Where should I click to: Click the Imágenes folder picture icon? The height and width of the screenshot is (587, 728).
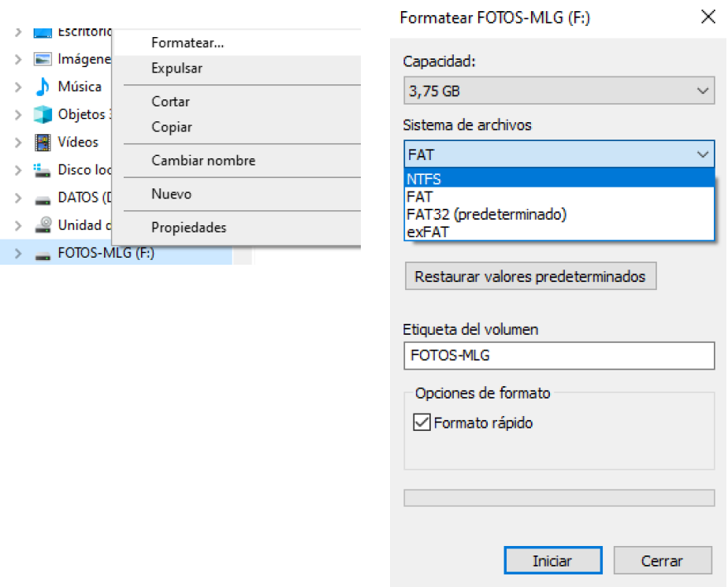[43, 59]
